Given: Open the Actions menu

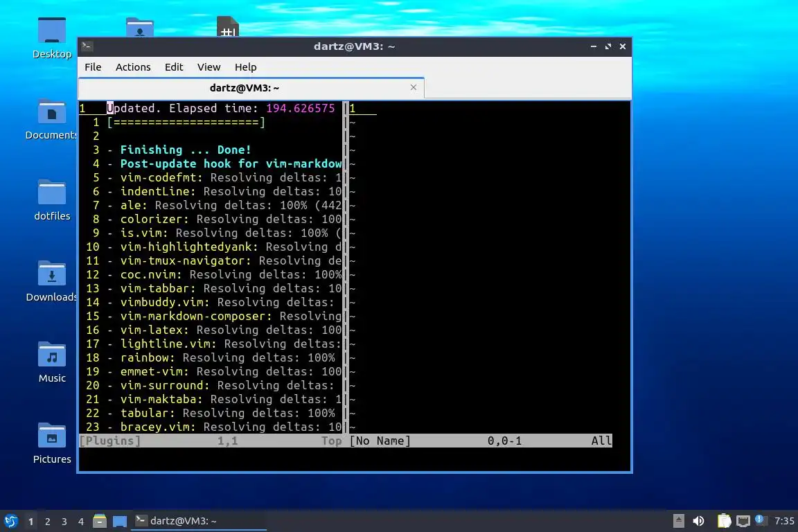Looking at the screenshot, I should click(x=133, y=67).
